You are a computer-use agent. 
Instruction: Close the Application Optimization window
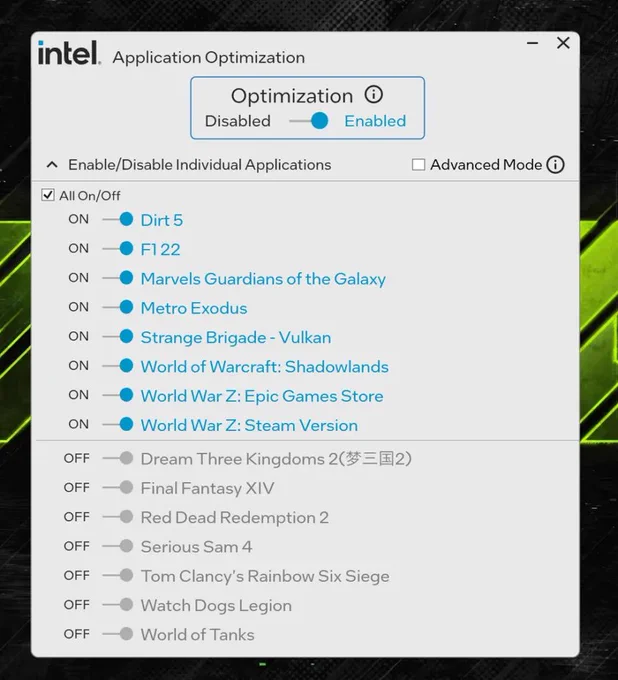click(x=563, y=42)
